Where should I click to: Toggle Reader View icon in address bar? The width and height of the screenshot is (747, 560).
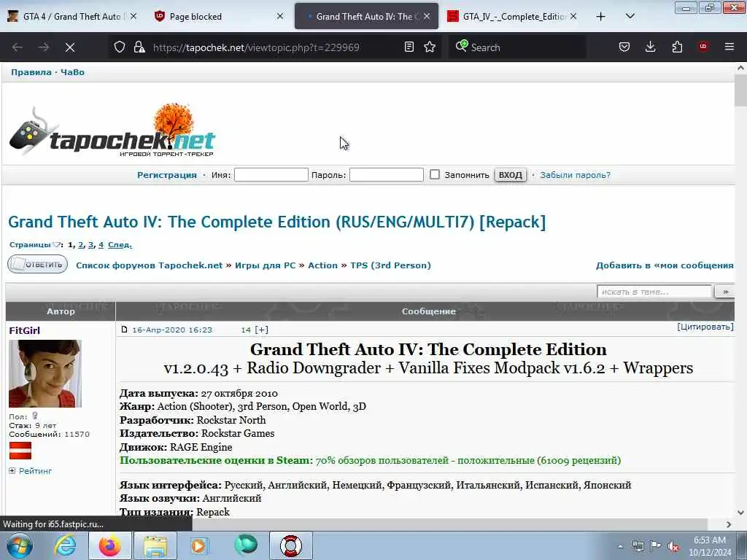click(x=409, y=47)
